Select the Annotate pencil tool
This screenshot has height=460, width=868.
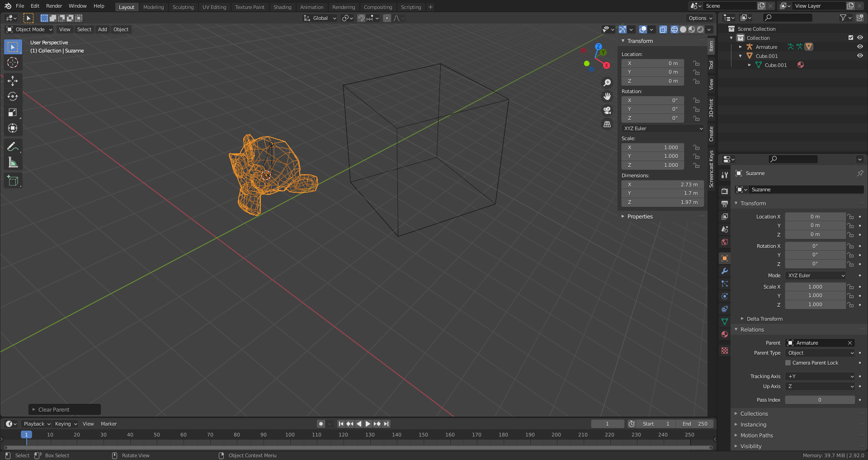pos(13,147)
